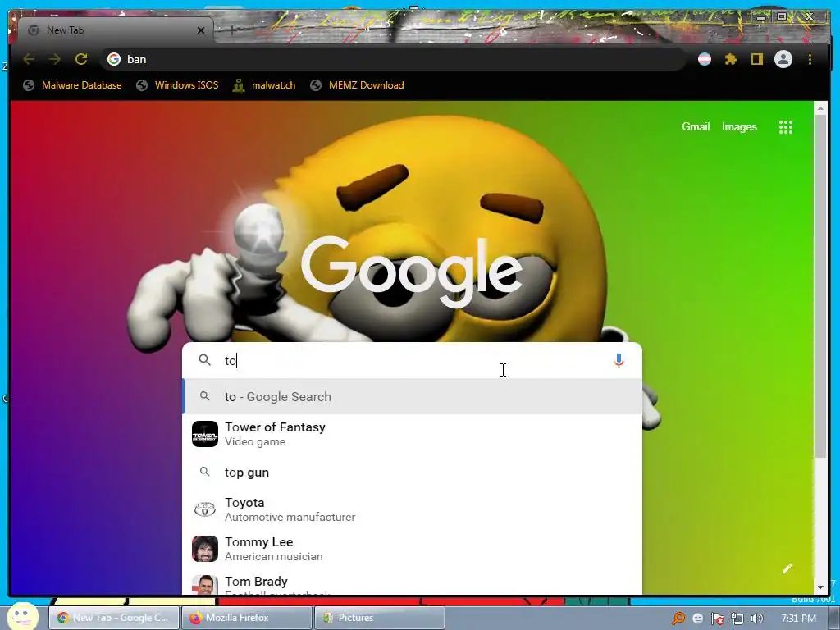The image size is (840, 630).
Task: Open the Windows ISOS bookmark
Action: (x=177, y=85)
